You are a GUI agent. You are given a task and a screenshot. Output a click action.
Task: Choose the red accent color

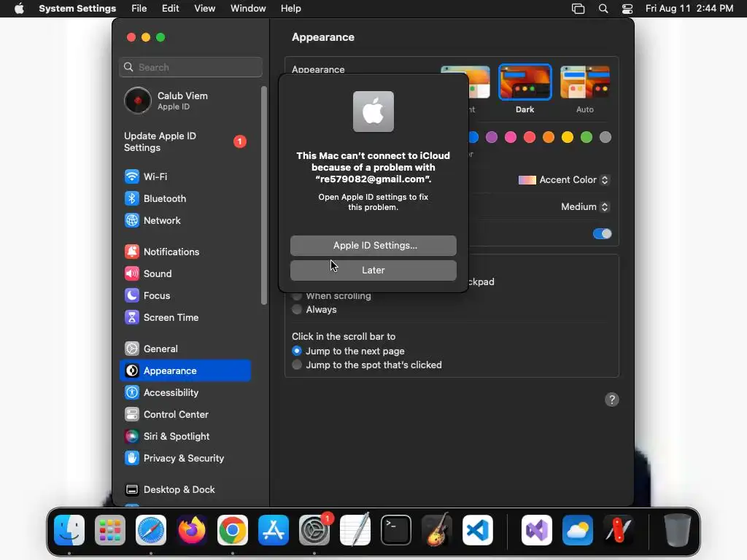[530, 138]
